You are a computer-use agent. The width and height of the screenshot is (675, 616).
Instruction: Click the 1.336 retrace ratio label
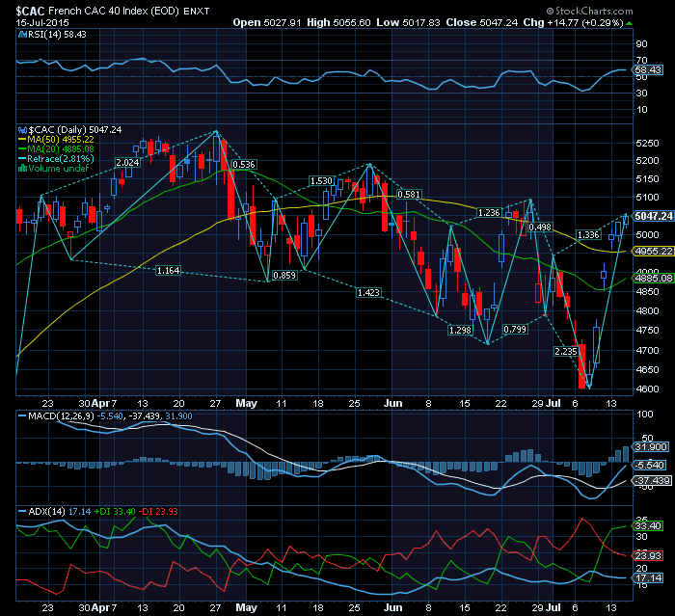tap(588, 234)
